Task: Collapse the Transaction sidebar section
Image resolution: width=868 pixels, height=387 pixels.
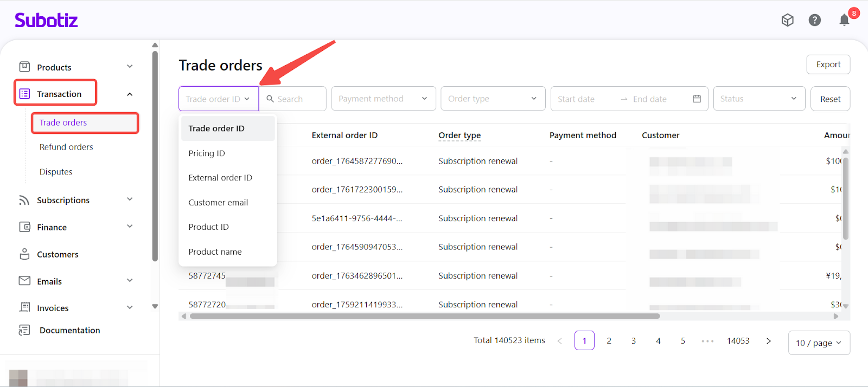Action: click(130, 94)
